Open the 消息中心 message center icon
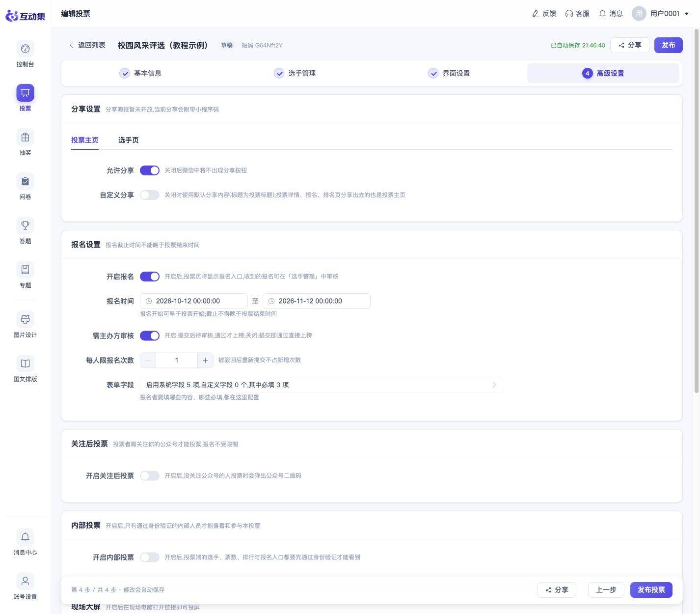Screen dimensions: 700x614 [25, 537]
